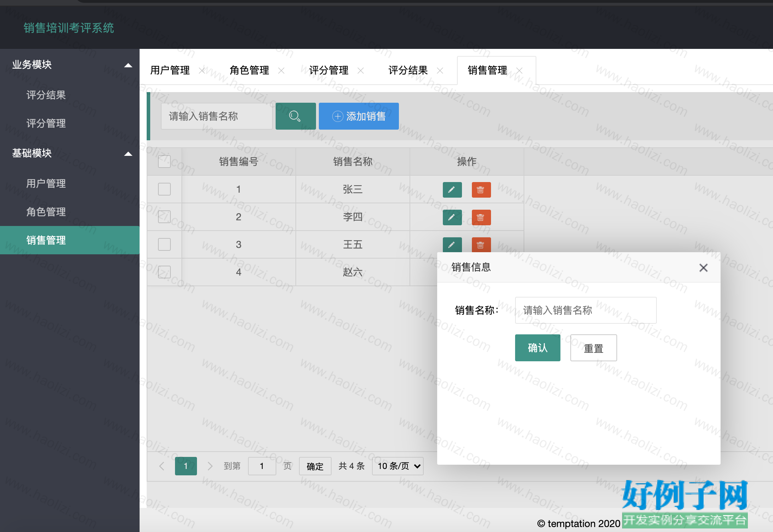Click the cell 王五
Viewport: 773px width, 532px height.
tap(353, 244)
